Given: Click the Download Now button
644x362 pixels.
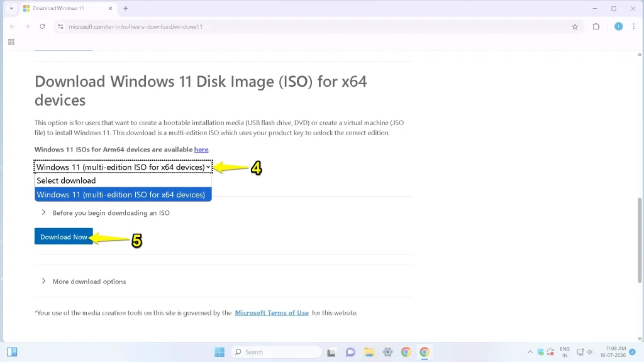Looking at the screenshot, I should point(64,237).
